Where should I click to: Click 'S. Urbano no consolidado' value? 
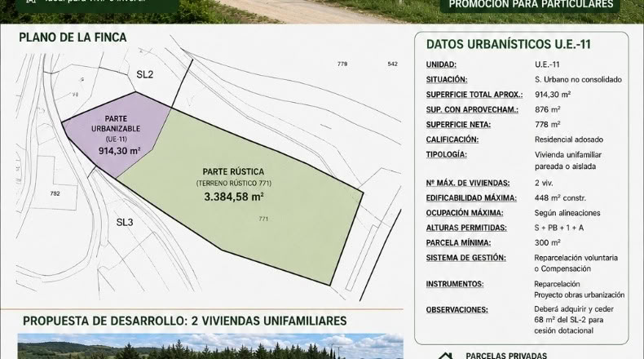click(x=578, y=79)
